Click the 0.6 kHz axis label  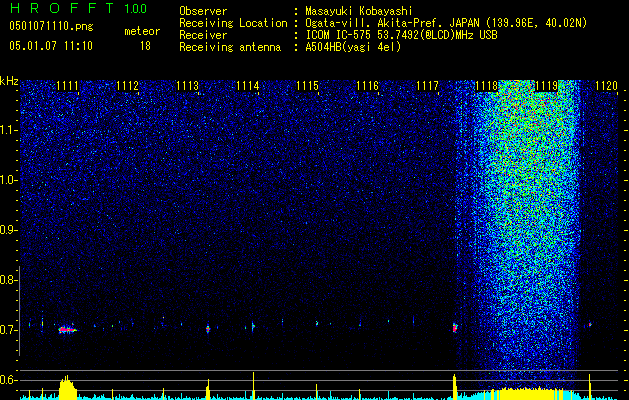[7, 380]
